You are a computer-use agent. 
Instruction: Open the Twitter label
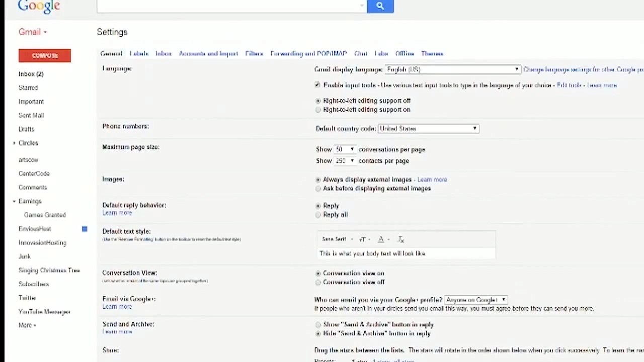point(27,298)
